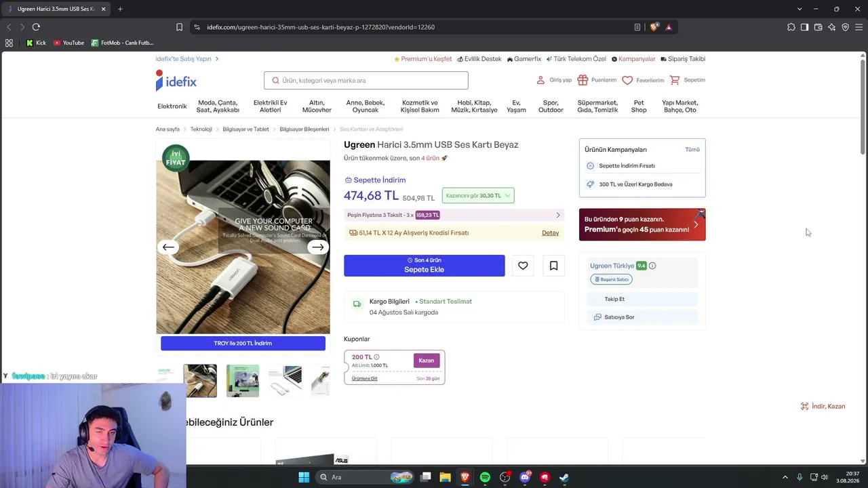
Task: Save product with the bookmark icon
Action: pyautogui.click(x=553, y=266)
